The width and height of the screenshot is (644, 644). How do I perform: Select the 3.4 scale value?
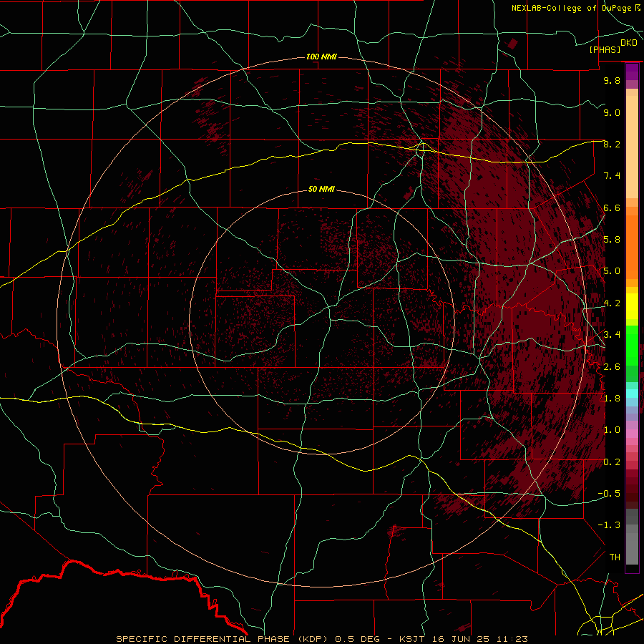612,335
